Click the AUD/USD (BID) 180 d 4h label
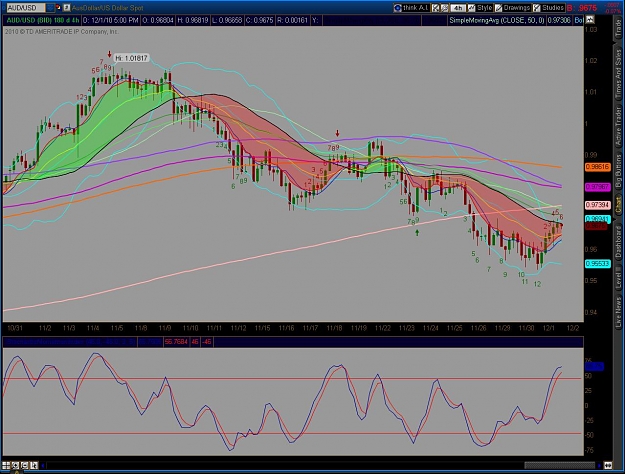 coord(42,20)
